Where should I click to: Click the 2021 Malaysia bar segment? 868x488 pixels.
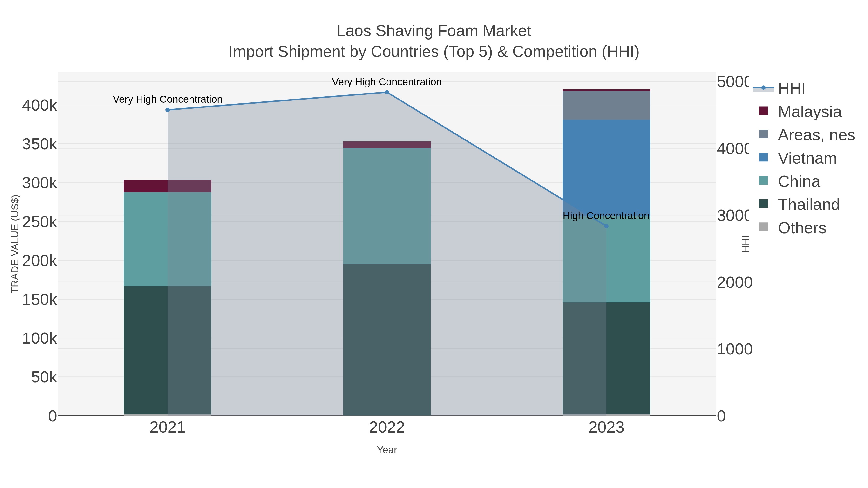click(168, 186)
